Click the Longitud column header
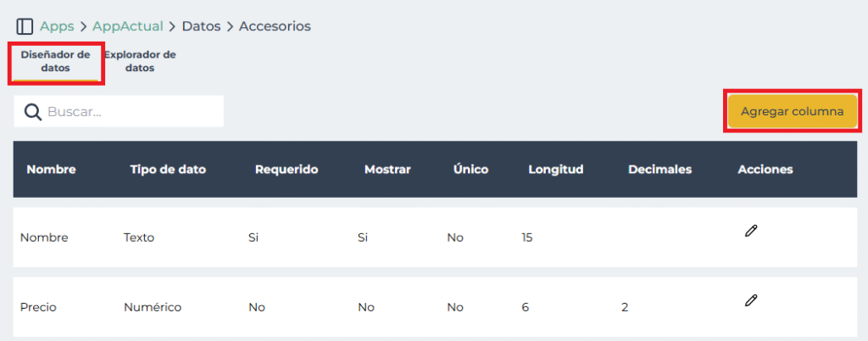 pos(555,170)
